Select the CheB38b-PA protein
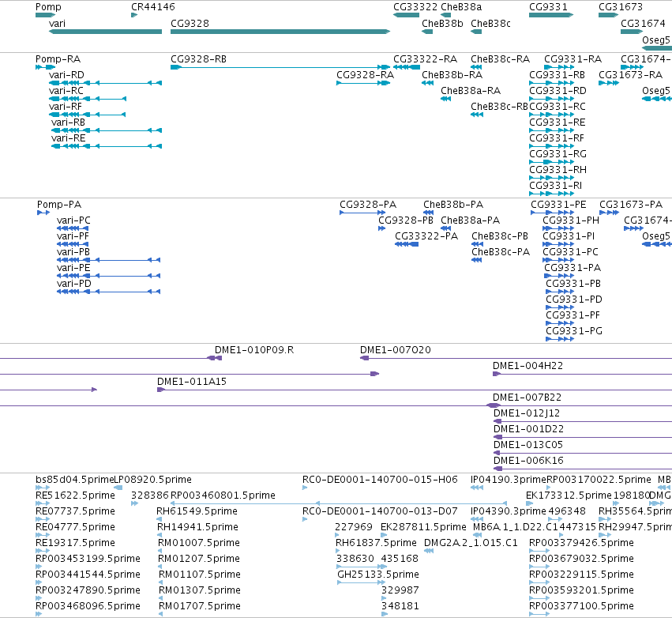 pyautogui.click(x=429, y=213)
